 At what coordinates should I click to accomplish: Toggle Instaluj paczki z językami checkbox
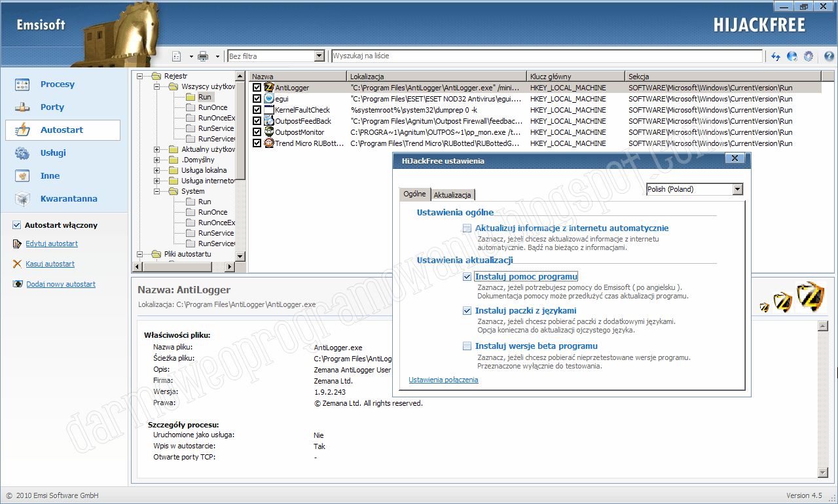467,311
